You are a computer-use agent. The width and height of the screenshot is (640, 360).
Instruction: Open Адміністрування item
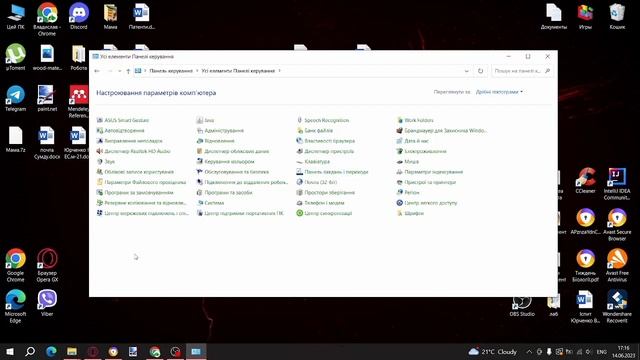coord(220,131)
